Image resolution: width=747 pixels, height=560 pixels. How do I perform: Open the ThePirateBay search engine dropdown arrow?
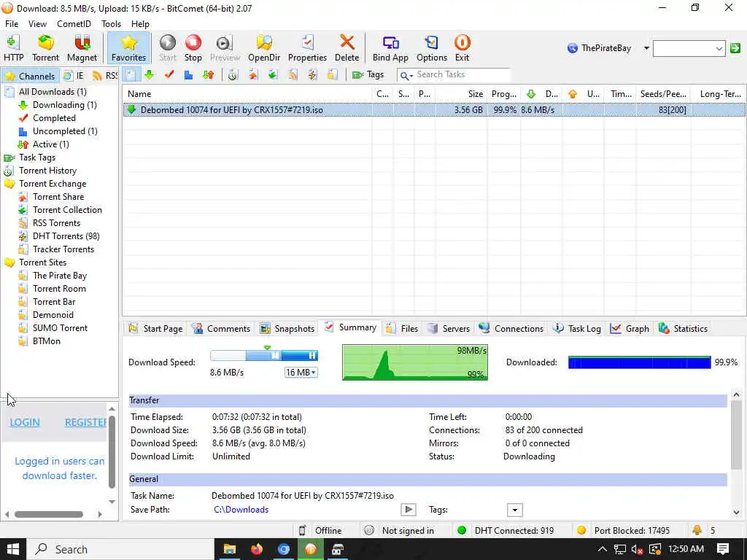[x=646, y=48]
